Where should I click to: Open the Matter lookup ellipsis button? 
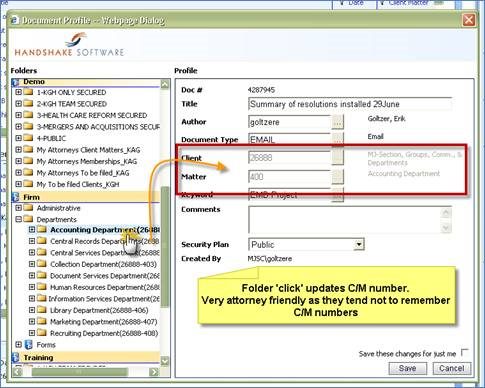(337, 177)
